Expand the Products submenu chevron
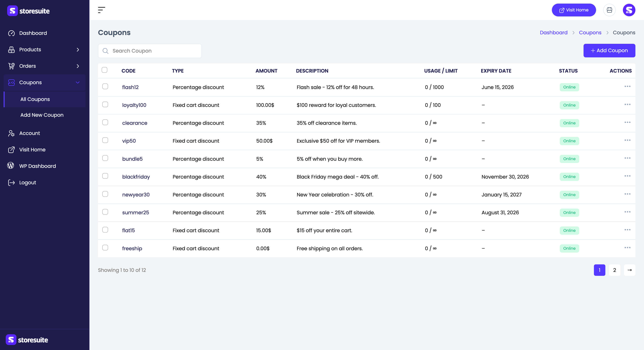The width and height of the screenshot is (644, 350). [78, 50]
